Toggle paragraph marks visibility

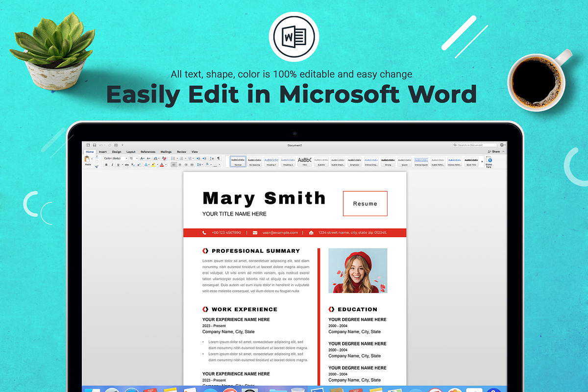[219, 158]
